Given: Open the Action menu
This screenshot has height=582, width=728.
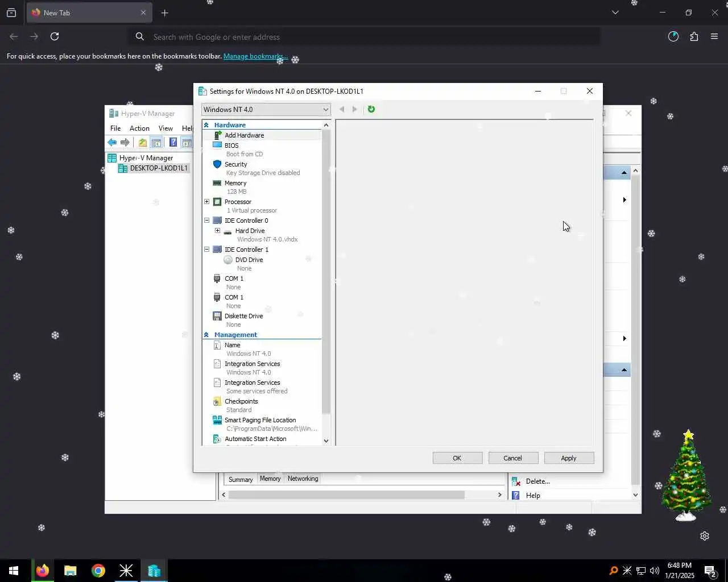Looking at the screenshot, I should point(139,128).
